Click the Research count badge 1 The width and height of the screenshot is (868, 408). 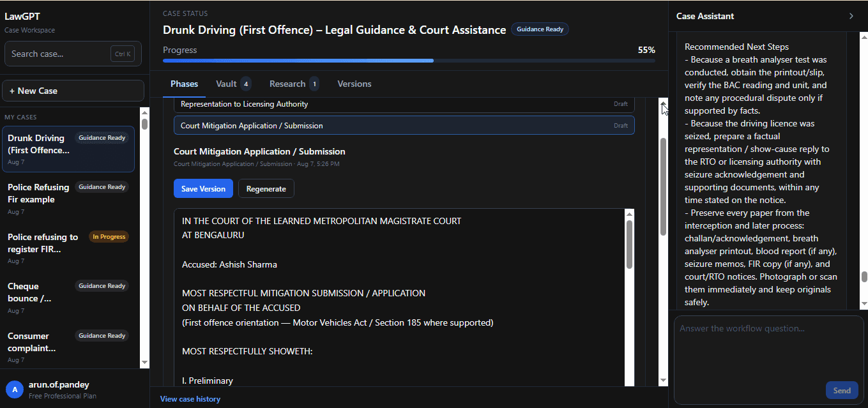point(314,84)
